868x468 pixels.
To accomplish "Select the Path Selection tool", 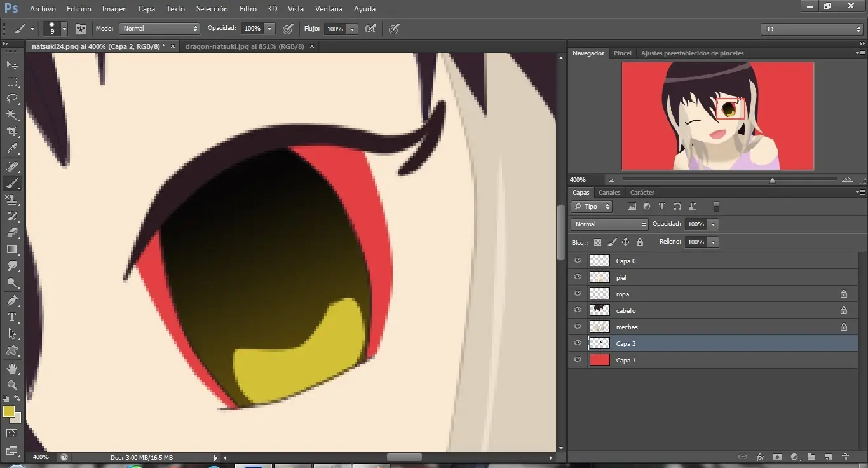I will click(x=12, y=334).
